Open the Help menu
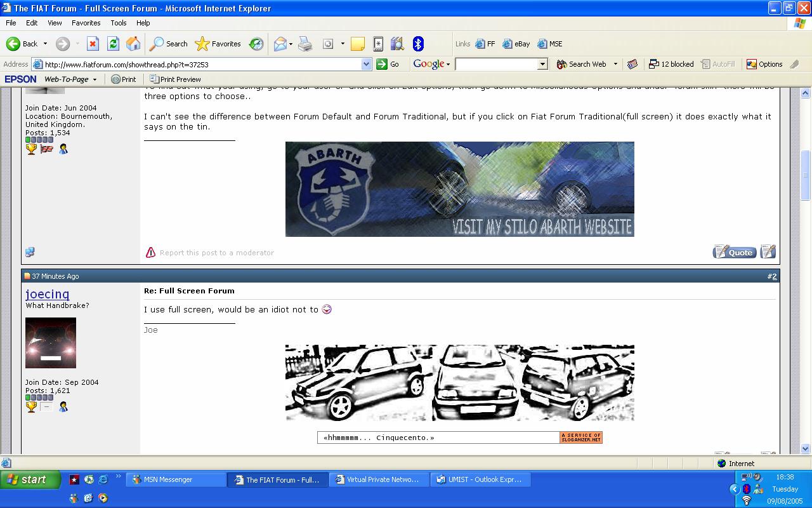This screenshot has width=812, height=508. [143, 23]
